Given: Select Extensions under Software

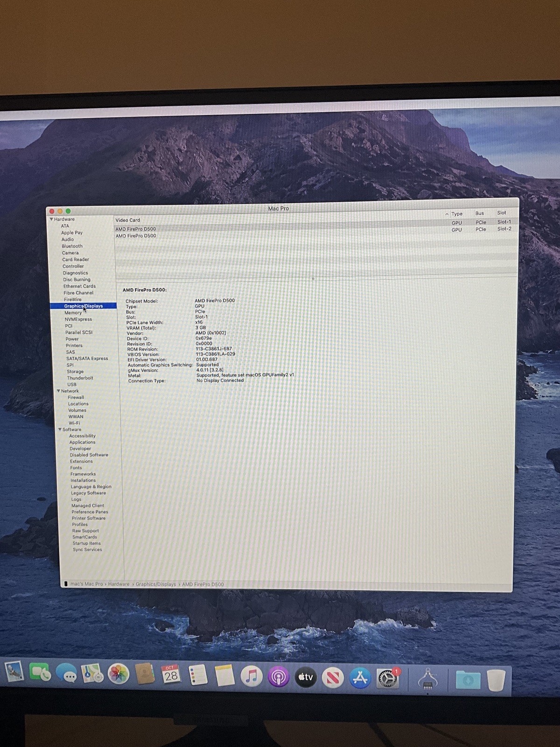Looking at the screenshot, I should 82,461.
